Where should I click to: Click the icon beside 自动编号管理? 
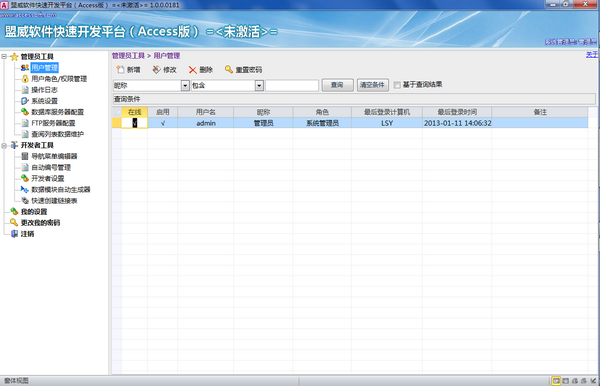pyautogui.click(x=25, y=167)
